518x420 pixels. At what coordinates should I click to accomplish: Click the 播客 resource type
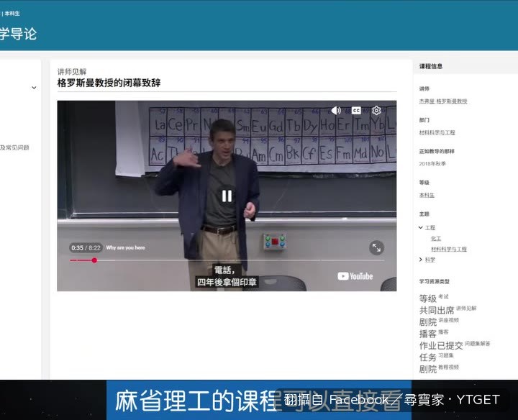(434, 334)
